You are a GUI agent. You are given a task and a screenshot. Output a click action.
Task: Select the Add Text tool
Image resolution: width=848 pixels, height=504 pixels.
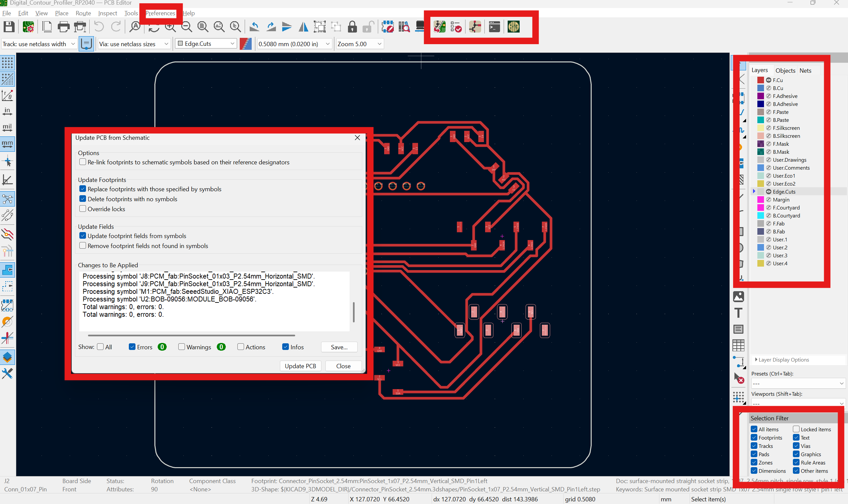(x=738, y=313)
